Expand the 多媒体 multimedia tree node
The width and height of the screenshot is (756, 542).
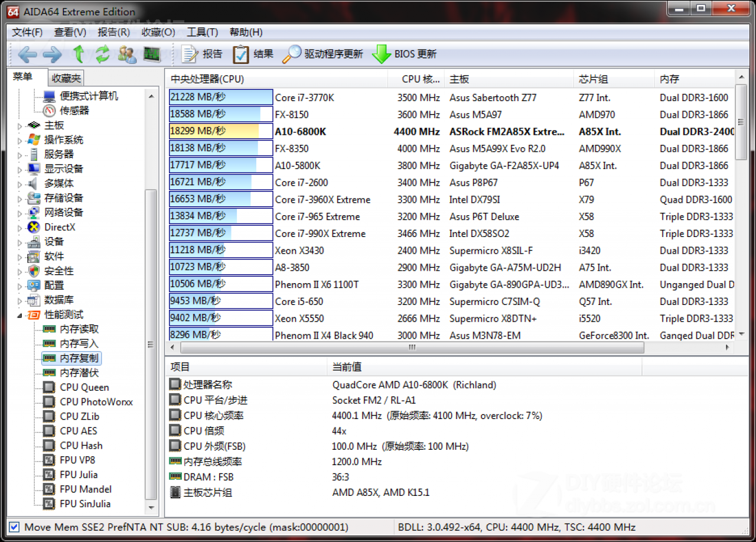(x=19, y=184)
